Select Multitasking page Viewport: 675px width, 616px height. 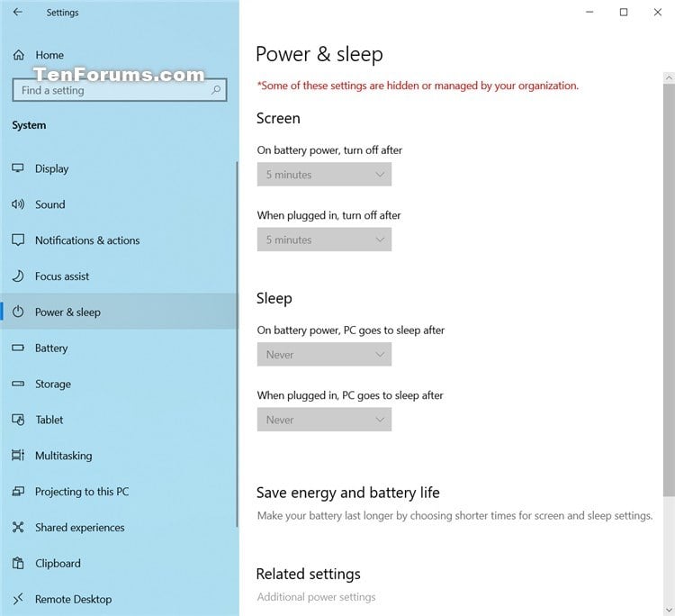pyautogui.click(x=119, y=456)
